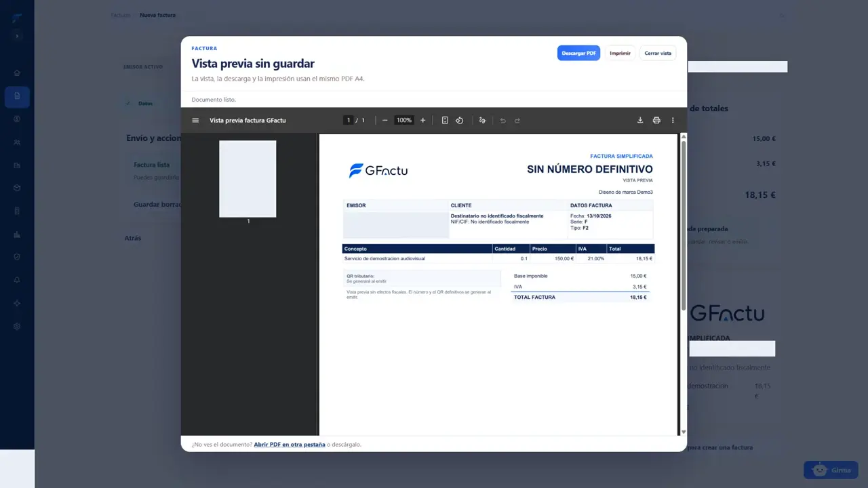
Task: Click the 'Base imponible' label in PDF
Action: [x=530, y=276]
